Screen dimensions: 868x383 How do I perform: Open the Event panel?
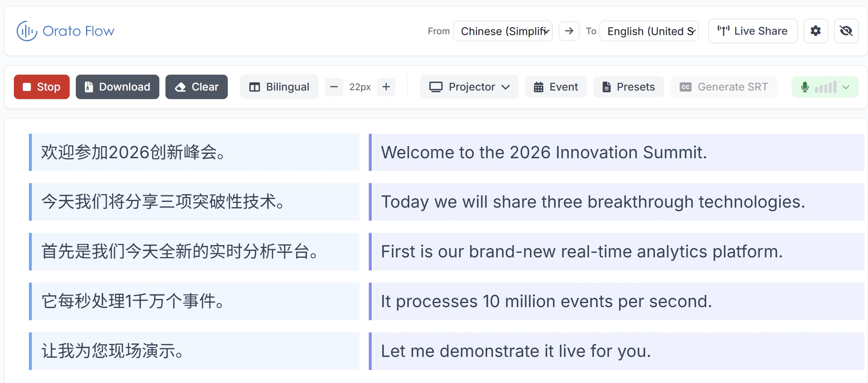[556, 87]
